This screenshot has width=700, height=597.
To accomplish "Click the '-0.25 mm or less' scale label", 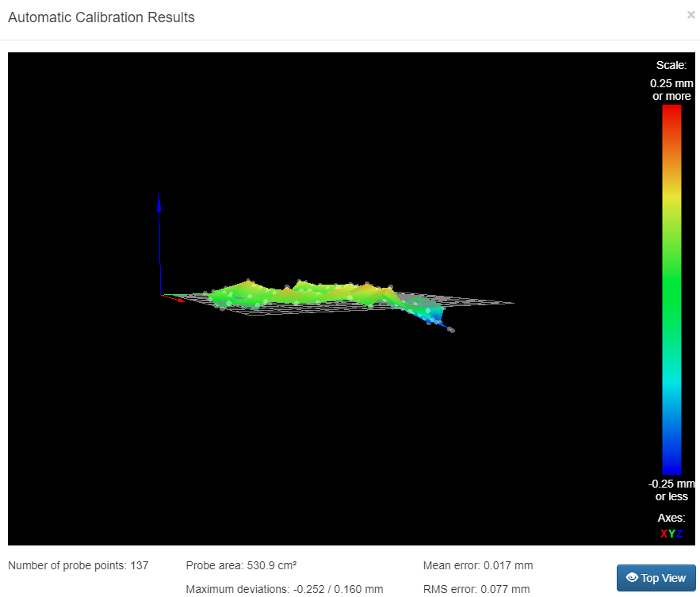I will tap(671, 490).
